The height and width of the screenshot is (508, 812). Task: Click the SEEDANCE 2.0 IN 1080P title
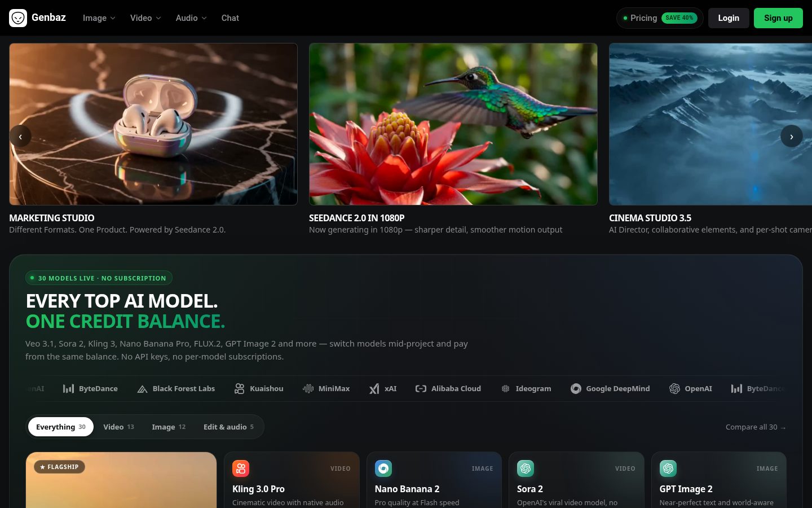pyautogui.click(x=357, y=218)
